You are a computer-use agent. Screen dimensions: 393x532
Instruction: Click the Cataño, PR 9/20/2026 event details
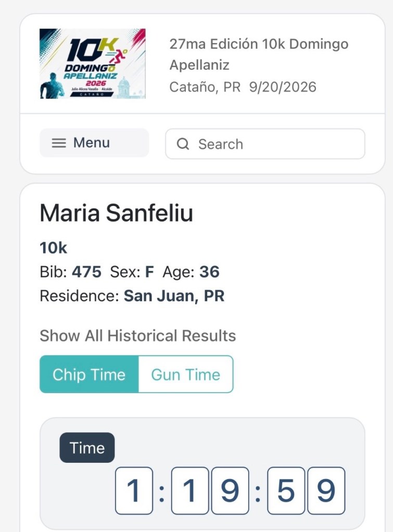[x=243, y=87]
